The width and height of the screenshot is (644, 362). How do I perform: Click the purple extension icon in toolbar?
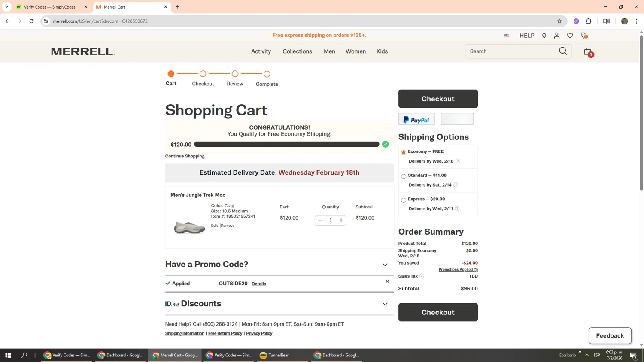point(576,21)
